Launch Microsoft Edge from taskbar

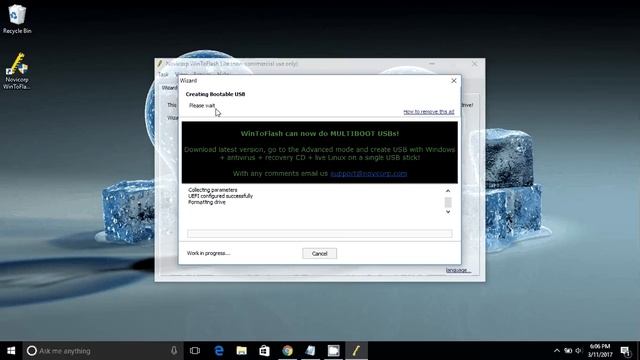pos(219,351)
